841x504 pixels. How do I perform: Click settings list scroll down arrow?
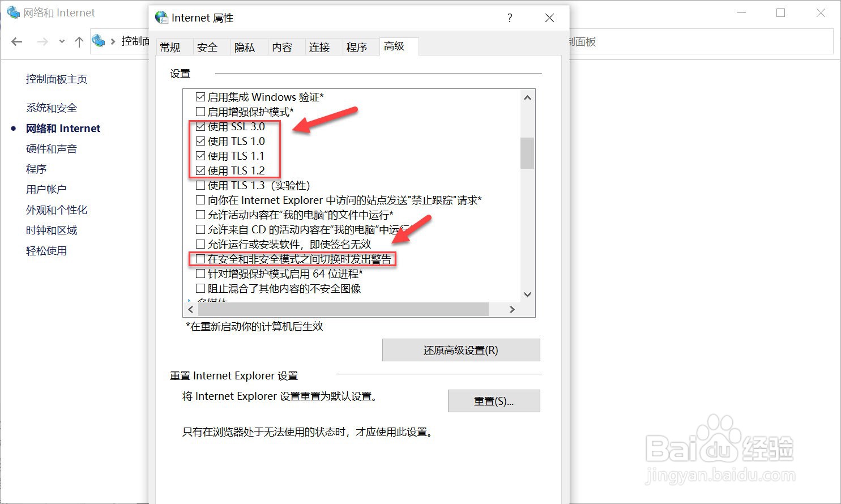[527, 294]
